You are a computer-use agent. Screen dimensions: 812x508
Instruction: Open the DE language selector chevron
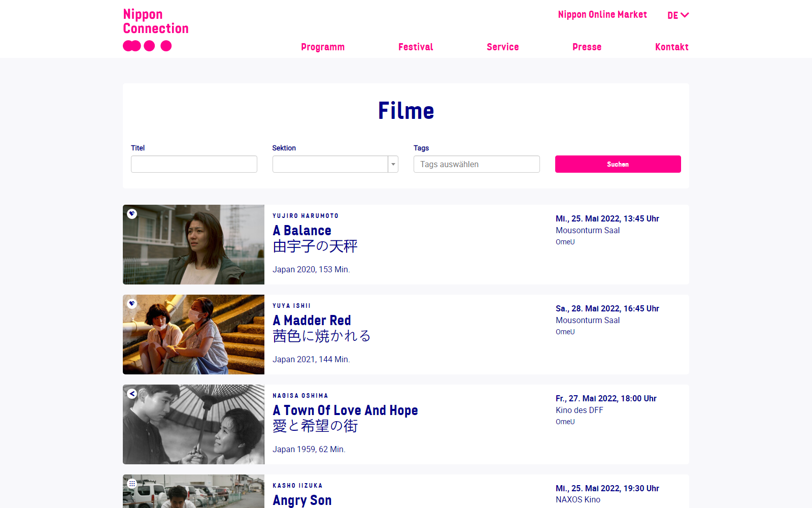(x=684, y=15)
